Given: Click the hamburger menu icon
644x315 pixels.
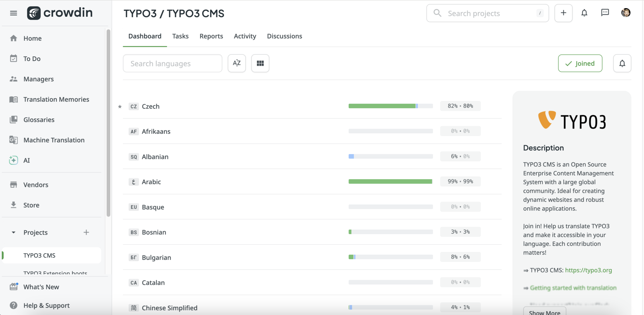Looking at the screenshot, I should click(13, 13).
